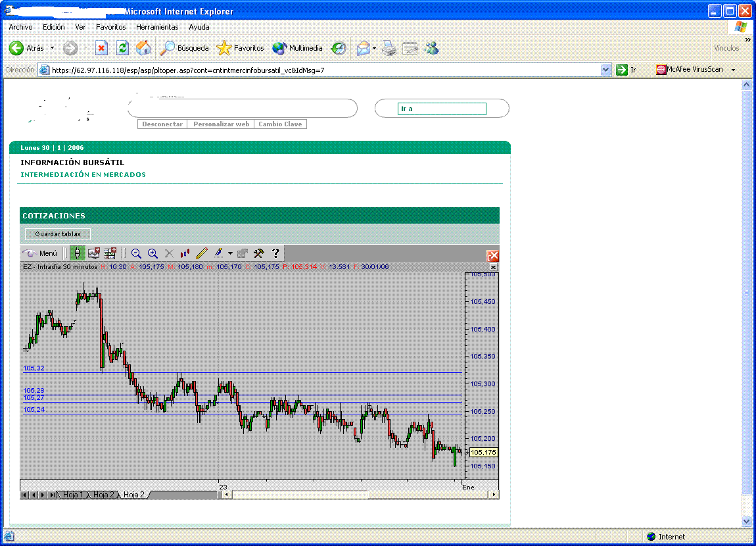The image size is (756, 546).
Task: Toggle the green candlestick mode button
Action: 77,253
